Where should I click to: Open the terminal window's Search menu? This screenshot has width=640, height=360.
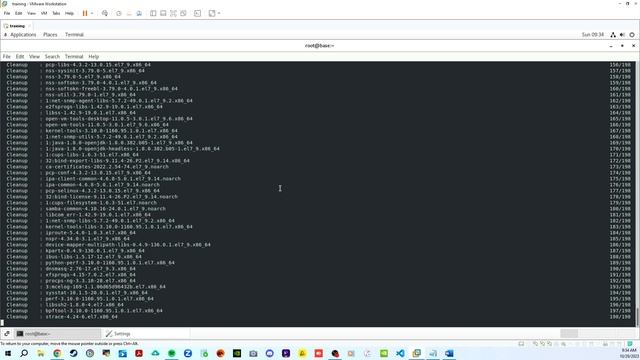52,56
